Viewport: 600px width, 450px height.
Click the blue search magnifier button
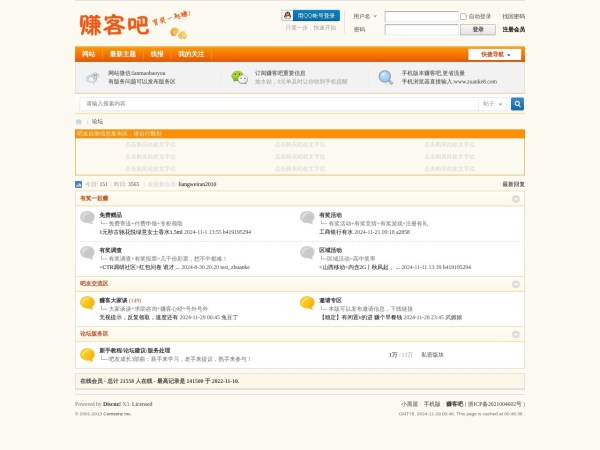[517, 104]
